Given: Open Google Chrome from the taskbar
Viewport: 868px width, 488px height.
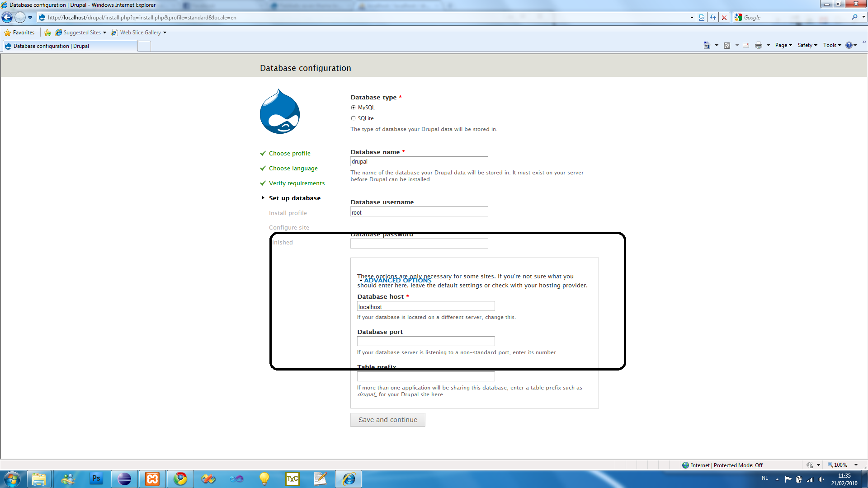Looking at the screenshot, I should coord(180,479).
